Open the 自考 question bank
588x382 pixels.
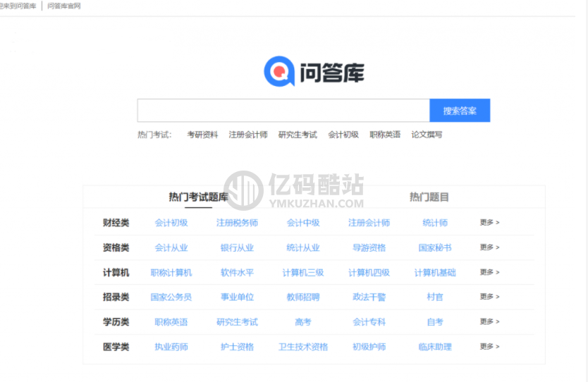(435, 321)
